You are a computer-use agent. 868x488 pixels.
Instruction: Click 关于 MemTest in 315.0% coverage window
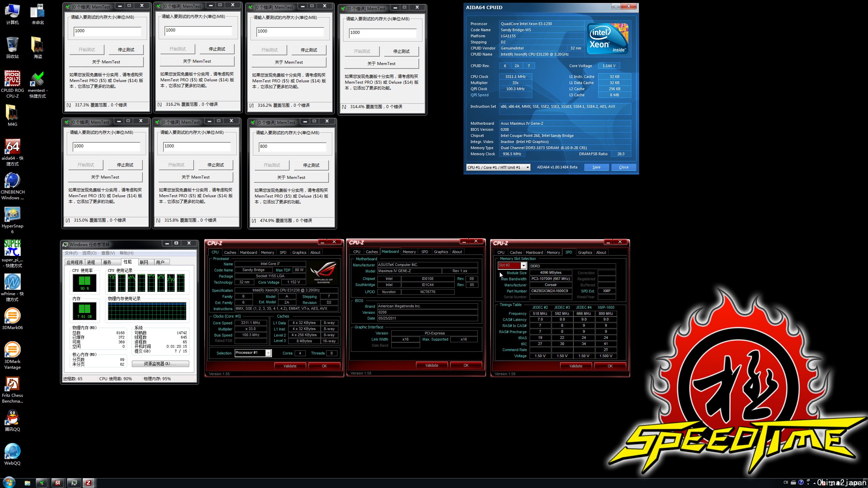pyautogui.click(x=105, y=177)
